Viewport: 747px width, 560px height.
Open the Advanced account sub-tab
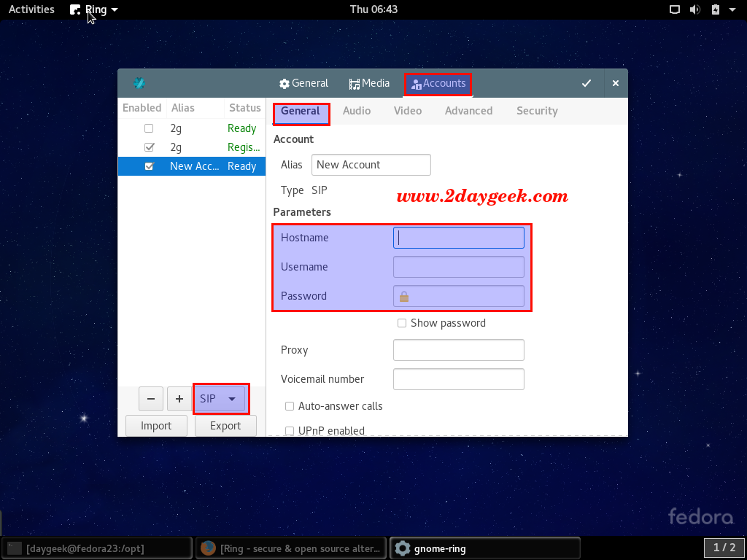tap(469, 111)
